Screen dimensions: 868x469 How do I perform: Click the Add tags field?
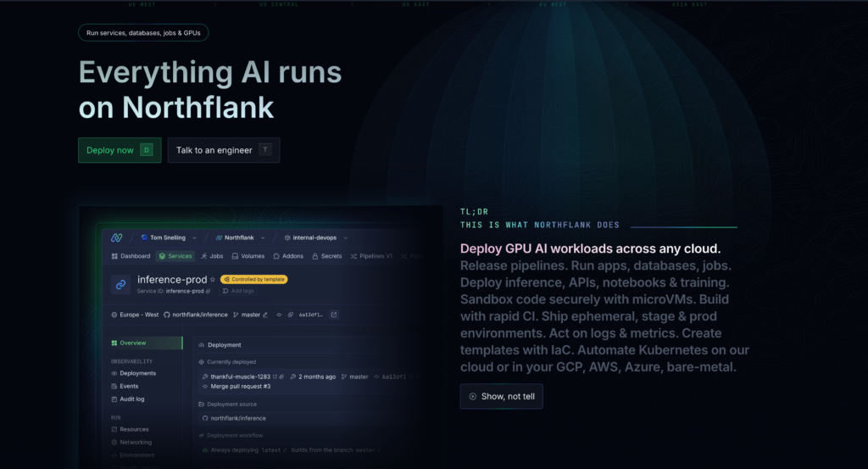click(238, 291)
